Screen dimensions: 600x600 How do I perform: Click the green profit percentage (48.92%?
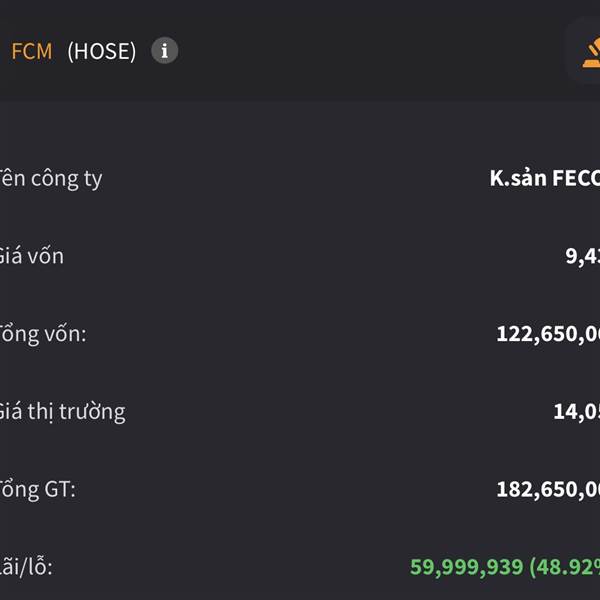pos(564,567)
